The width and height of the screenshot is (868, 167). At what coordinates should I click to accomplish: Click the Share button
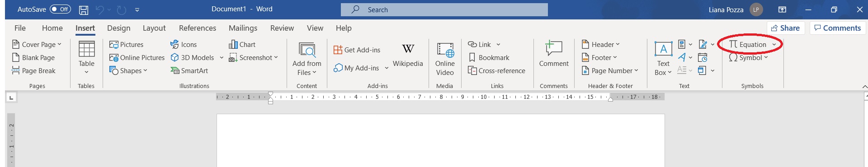(786, 28)
